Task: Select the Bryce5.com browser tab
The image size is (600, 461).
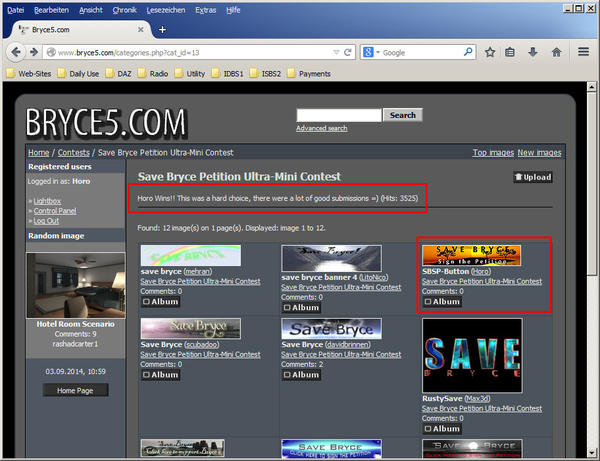Action: pyautogui.click(x=78, y=29)
